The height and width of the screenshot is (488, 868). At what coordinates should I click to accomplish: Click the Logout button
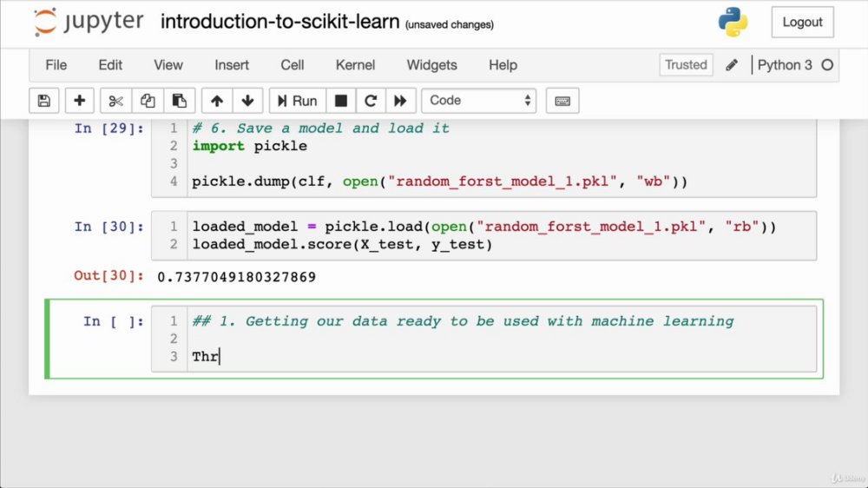802,23
